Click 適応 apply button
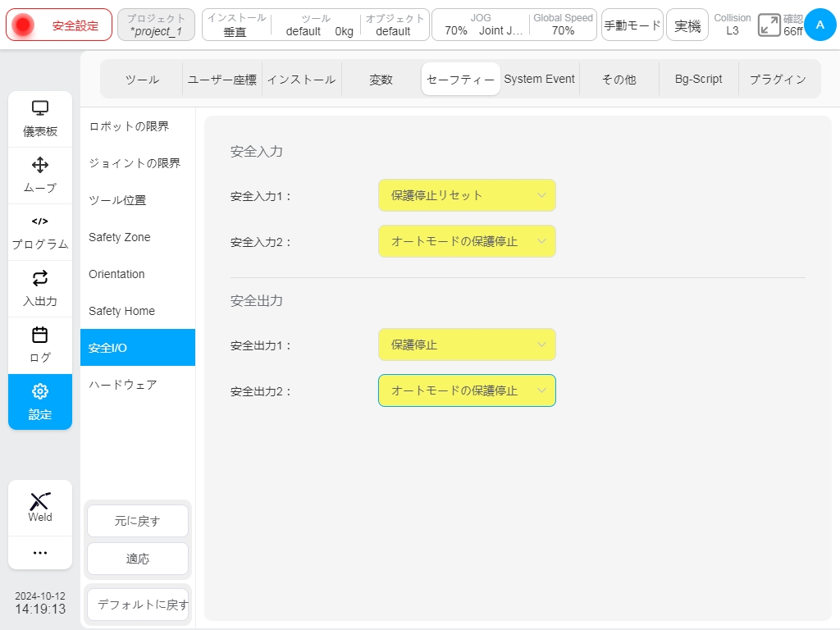The width and height of the screenshot is (840, 630). 138,559
